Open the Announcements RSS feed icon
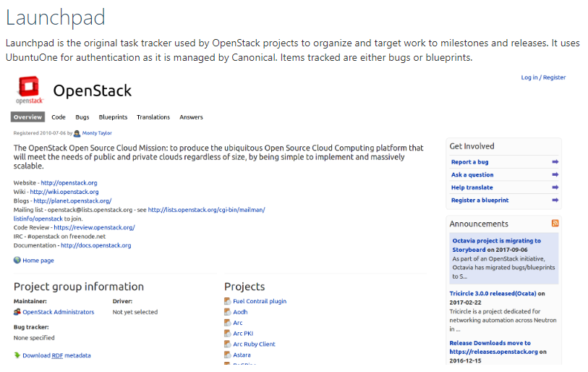The height and width of the screenshot is (372, 588). [555, 224]
